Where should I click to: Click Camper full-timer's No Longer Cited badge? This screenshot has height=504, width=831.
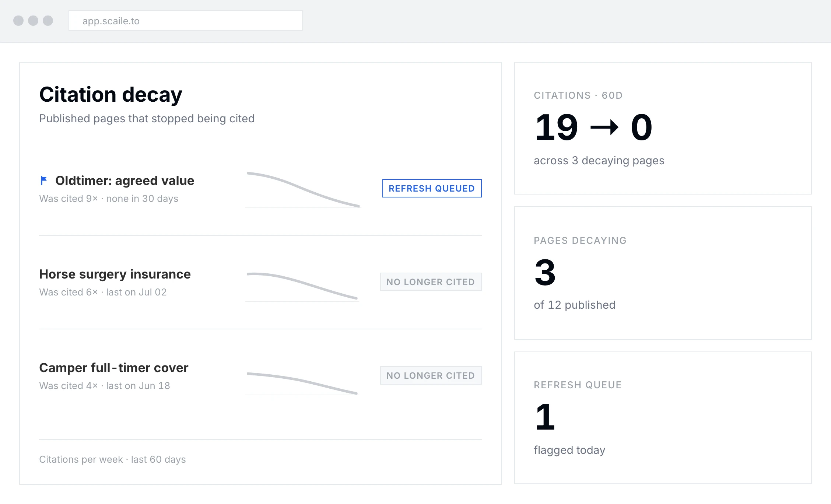point(431,375)
